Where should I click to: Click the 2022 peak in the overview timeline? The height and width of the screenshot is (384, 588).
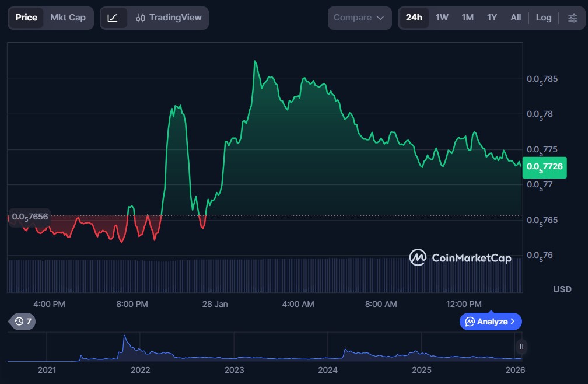point(124,338)
